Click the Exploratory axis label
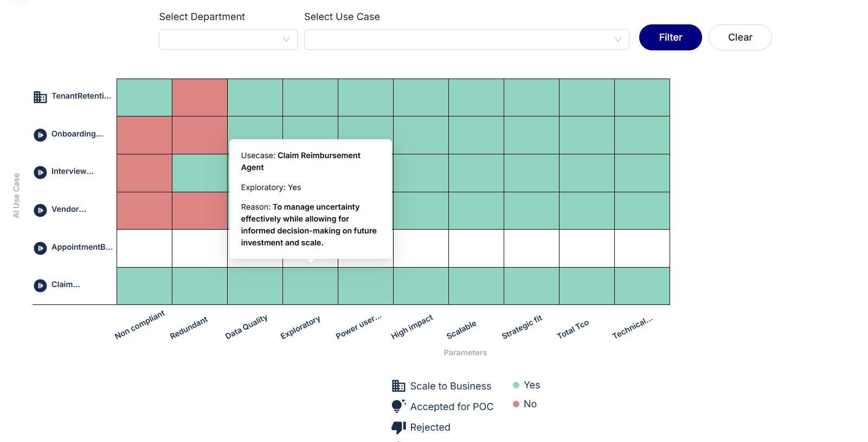The image size is (868, 442). point(300,327)
